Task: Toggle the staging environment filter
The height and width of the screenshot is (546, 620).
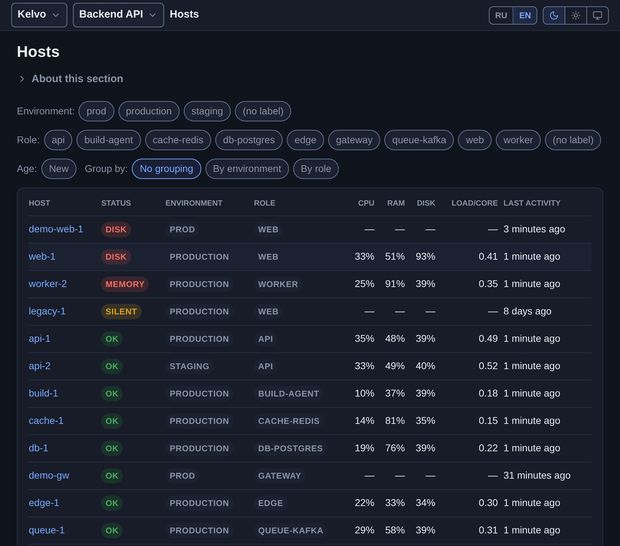Action: pyautogui.click(x=207, y=111)
